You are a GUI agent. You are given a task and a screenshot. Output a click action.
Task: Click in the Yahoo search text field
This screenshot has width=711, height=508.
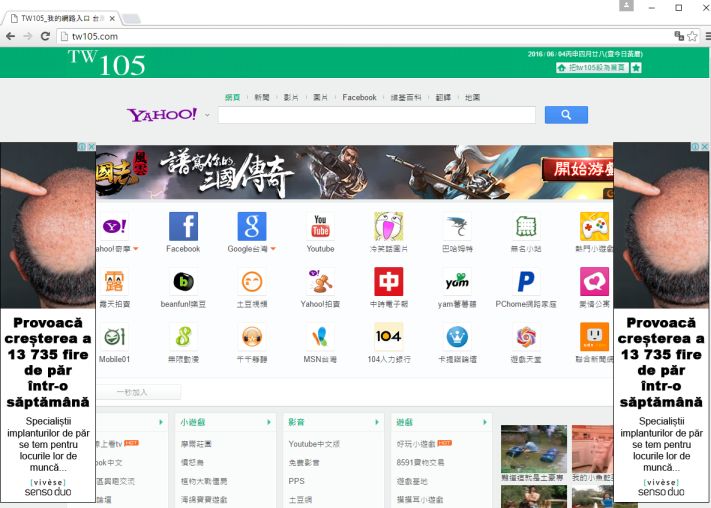pos(376,115)
